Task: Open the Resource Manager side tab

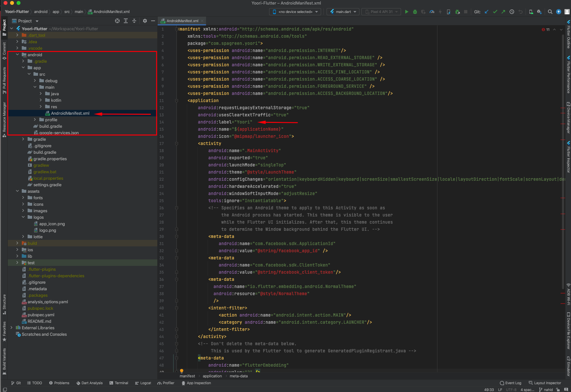Action: click(4, 119)
